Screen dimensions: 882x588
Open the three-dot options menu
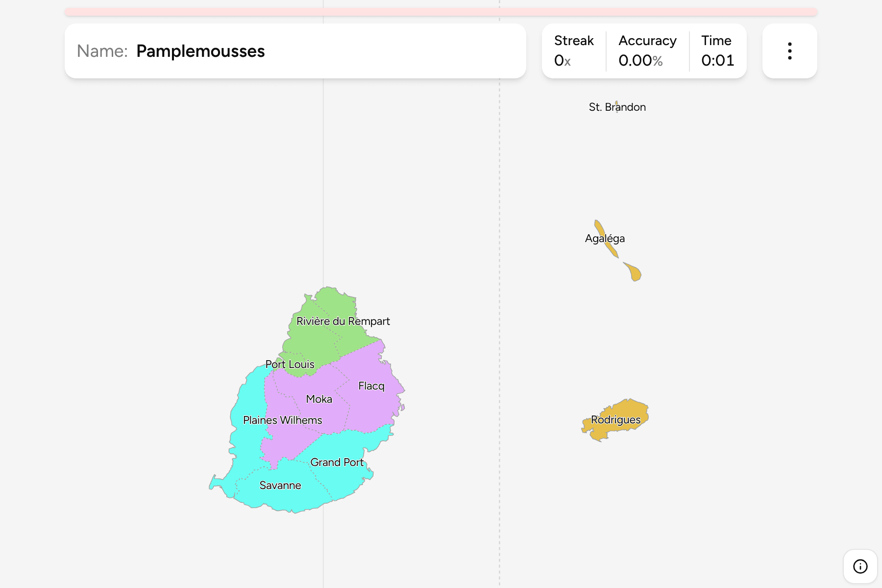point(789,51)
